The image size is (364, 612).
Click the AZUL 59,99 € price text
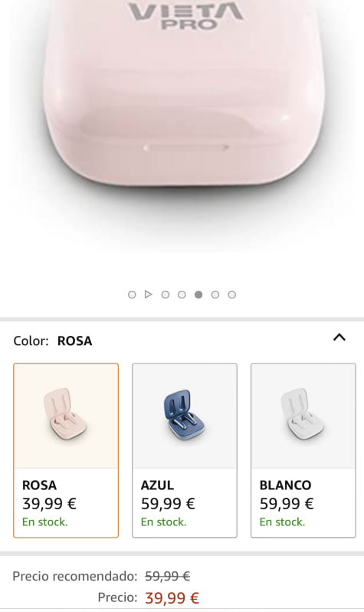[x=168, y=504]
